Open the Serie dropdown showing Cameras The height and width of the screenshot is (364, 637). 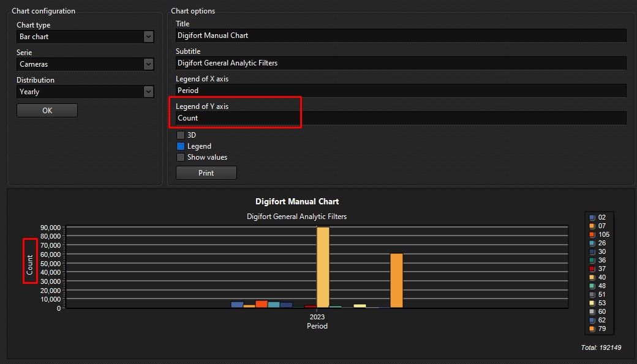point(85,64)
